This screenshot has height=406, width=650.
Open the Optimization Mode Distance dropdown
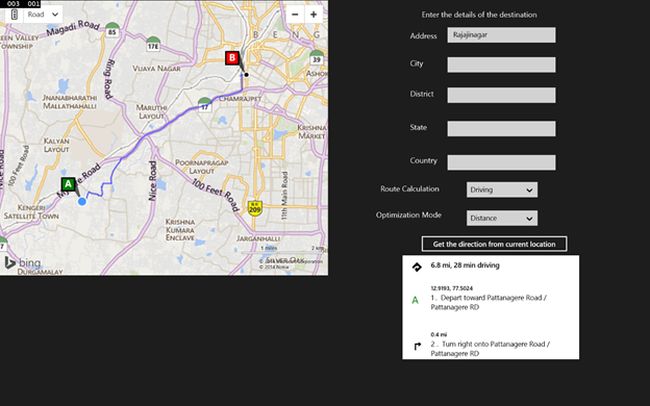[x=502, y=218]
